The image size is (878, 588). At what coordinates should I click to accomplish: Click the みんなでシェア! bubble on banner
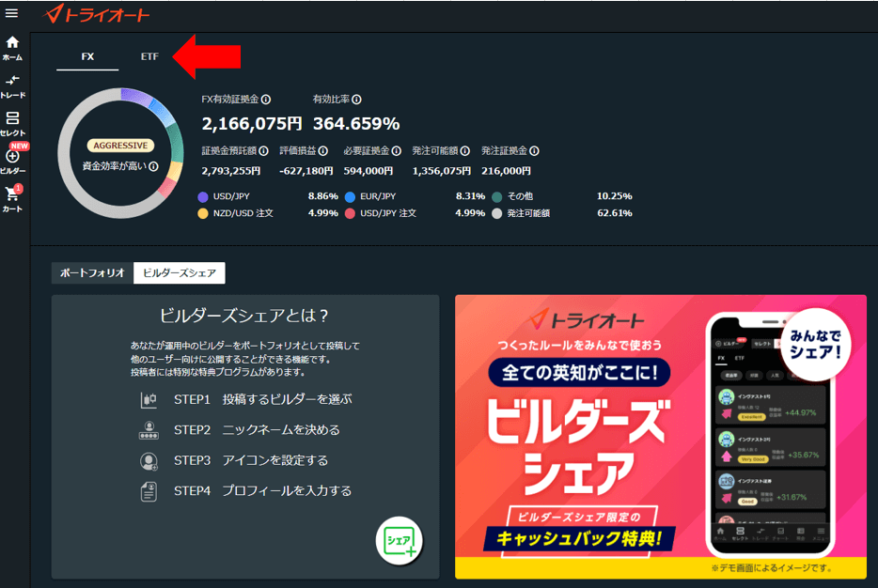tap(815, 344)
